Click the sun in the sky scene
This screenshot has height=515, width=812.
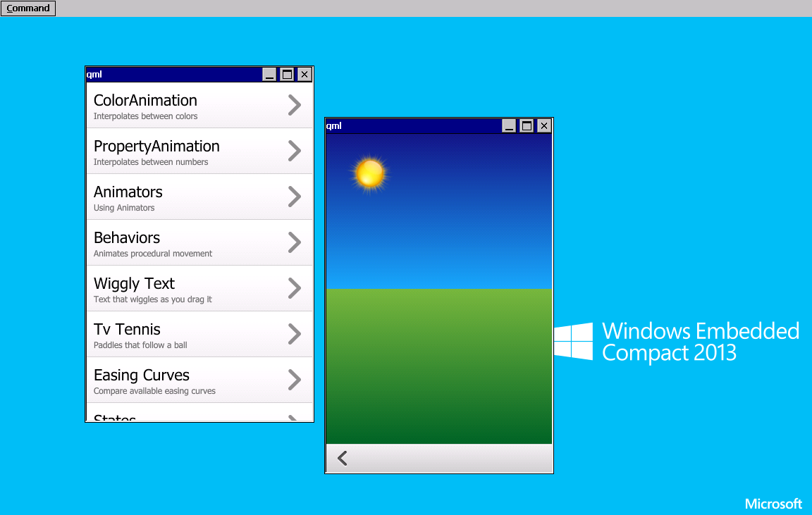(370, 173)
